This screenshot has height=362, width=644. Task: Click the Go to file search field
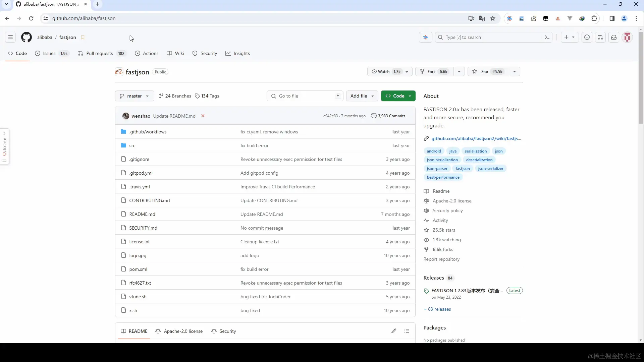coord(304,96)
